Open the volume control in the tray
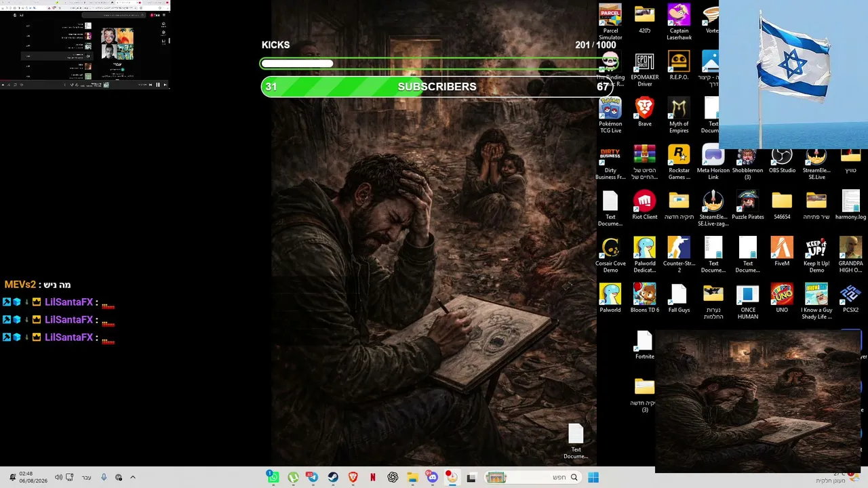Screen dimensions: 868x488 coord(58,477)
